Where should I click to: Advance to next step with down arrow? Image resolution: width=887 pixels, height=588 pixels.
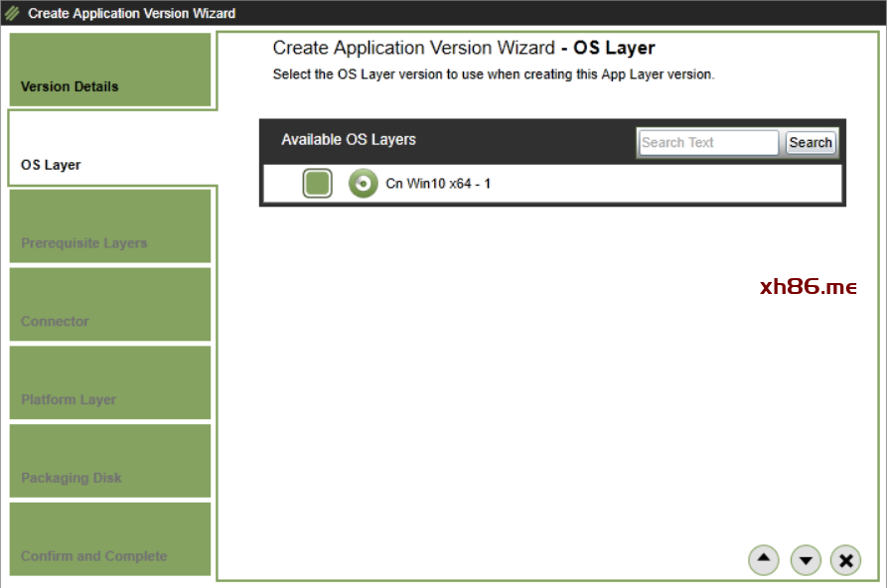tap(806, 560)
